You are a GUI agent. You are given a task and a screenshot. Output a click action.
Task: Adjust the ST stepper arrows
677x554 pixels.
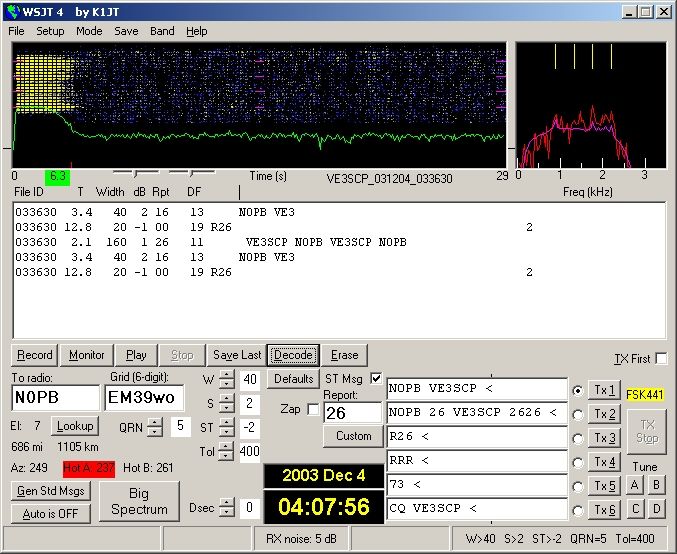tap(227, 427)
